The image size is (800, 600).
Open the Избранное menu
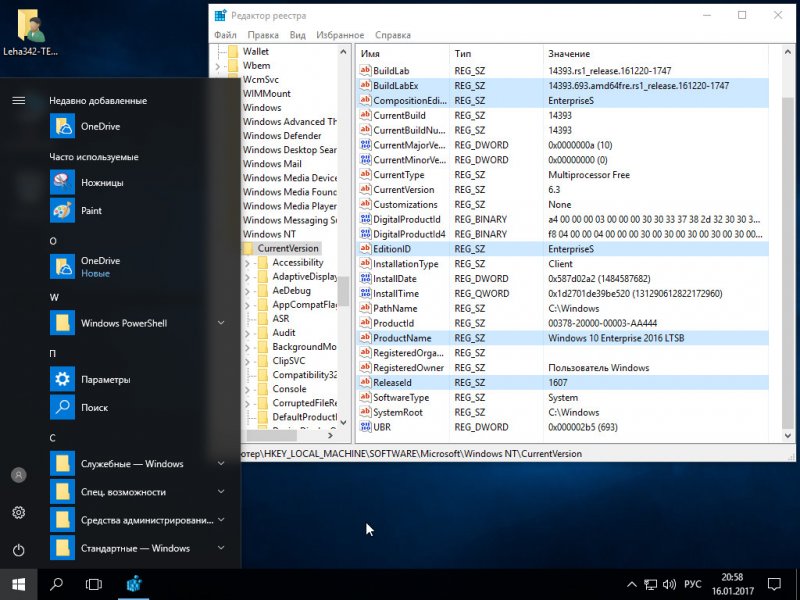340,35
